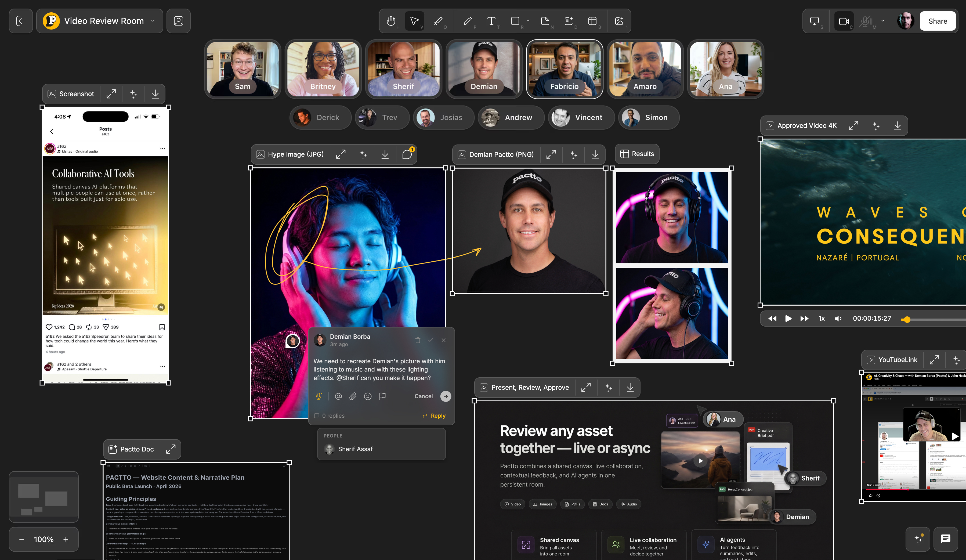Select the Approved Video 4K label
Screen dimensions: 966x560
807,126
